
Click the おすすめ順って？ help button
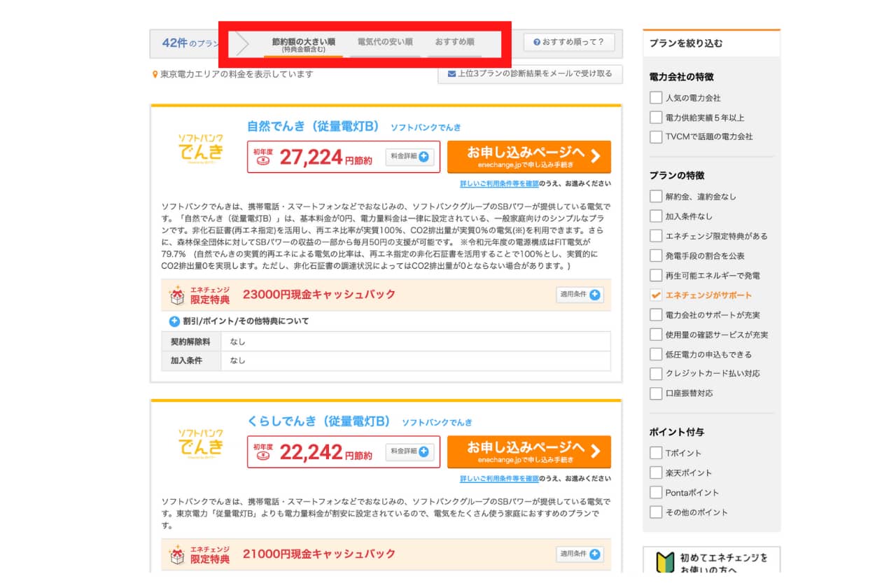click(x=568, y=42)
